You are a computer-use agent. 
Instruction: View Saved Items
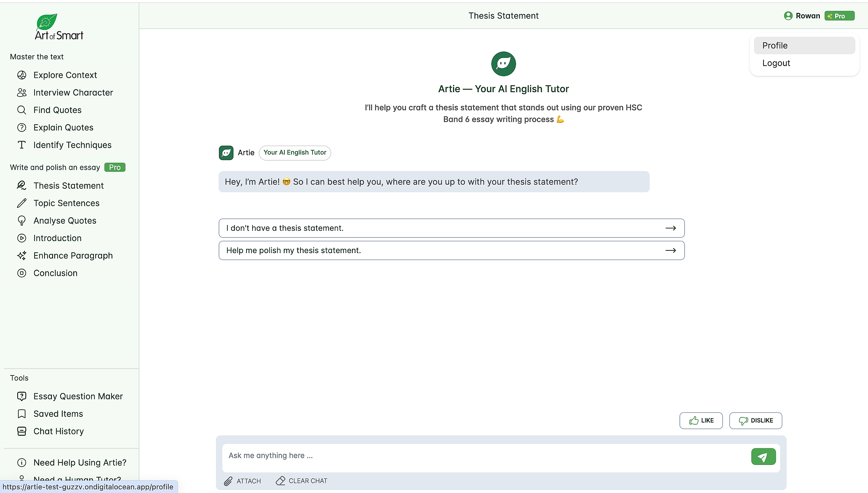[x=58, y=414]
